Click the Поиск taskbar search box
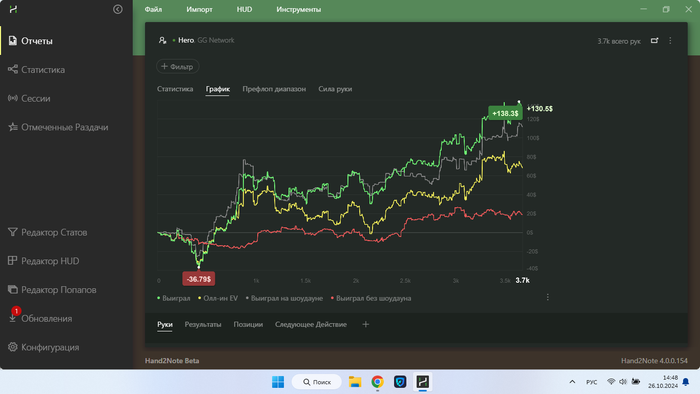 click(317, 382)
